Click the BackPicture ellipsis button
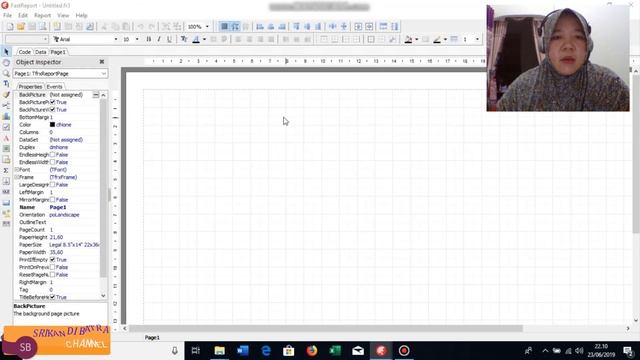 coord(96,95)
